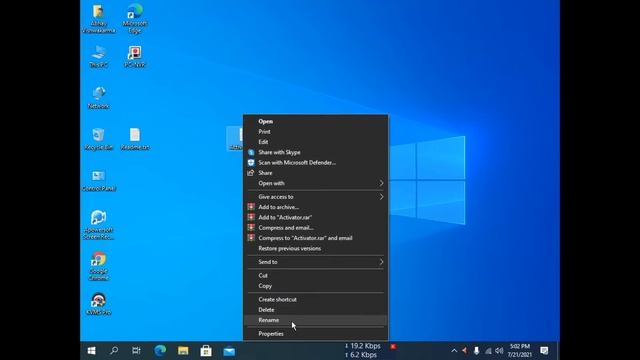Click the taskbar clock showing 5:02 PM
The height and width of the screenshot is (360, 640).
click(520, 351)
